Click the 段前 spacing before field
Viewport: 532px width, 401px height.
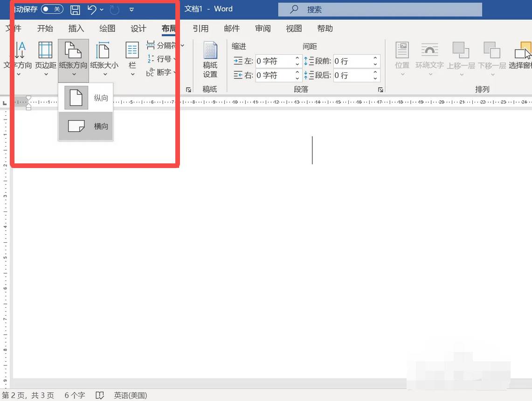tap(353, 61)
